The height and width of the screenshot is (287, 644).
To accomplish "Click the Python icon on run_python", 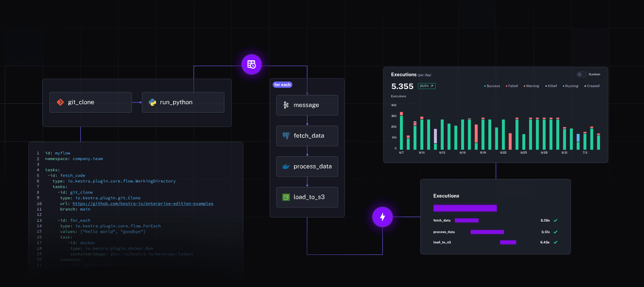I will click(152, 102).
